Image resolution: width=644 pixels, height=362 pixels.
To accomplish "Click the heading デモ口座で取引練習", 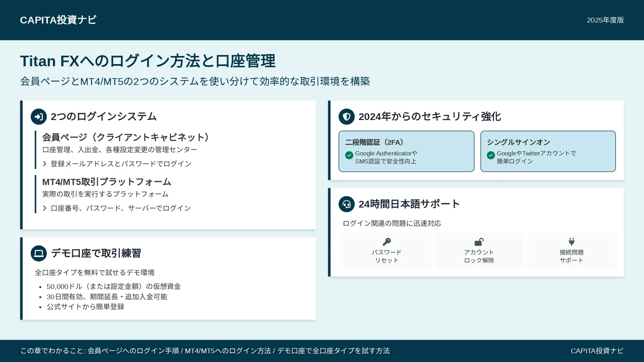I will click(x=96, y=253).
